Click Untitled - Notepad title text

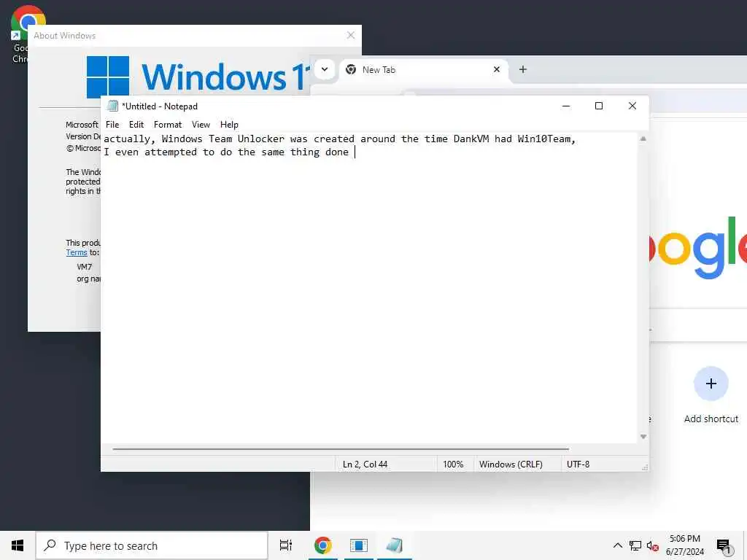click(x=160, y=106)
